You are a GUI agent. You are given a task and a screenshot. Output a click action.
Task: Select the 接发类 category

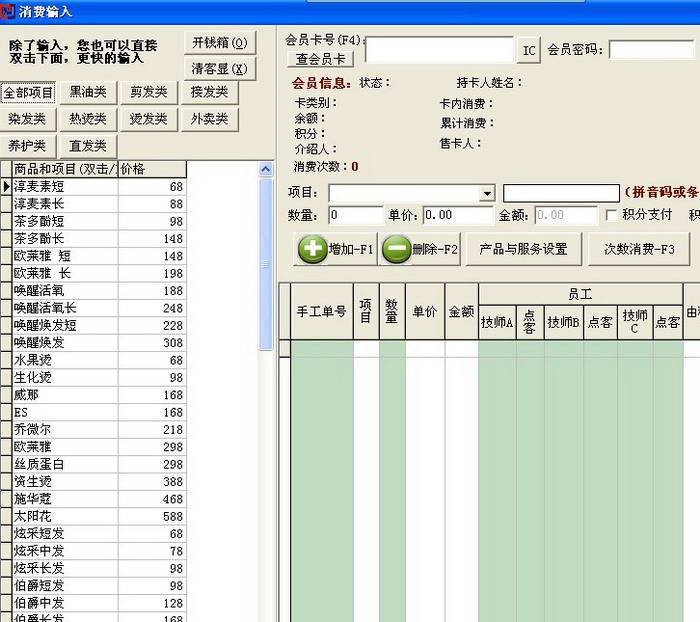pyautogui.click(x=209, y=92)
